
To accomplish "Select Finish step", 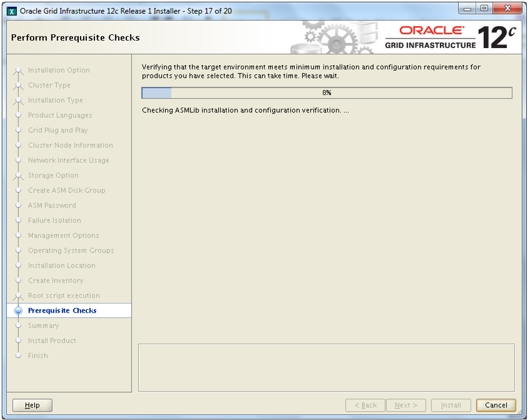I will pyautogui.click(x=38, y=356).
